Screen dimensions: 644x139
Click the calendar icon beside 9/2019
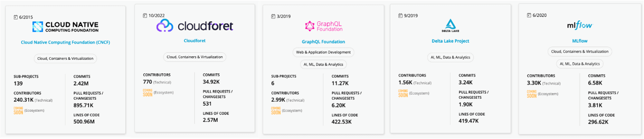[400, 15]
